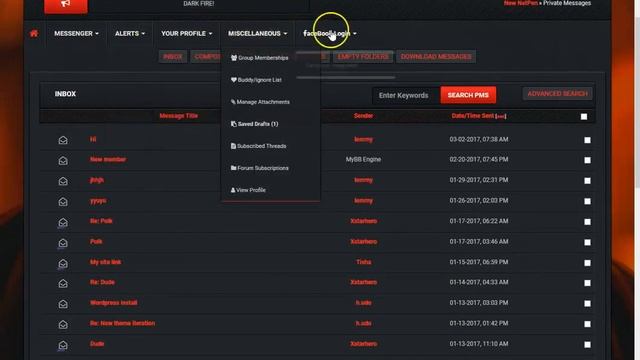Open the ADVANCED SEARCH button
640x360 pixels.
pos(558,94)
